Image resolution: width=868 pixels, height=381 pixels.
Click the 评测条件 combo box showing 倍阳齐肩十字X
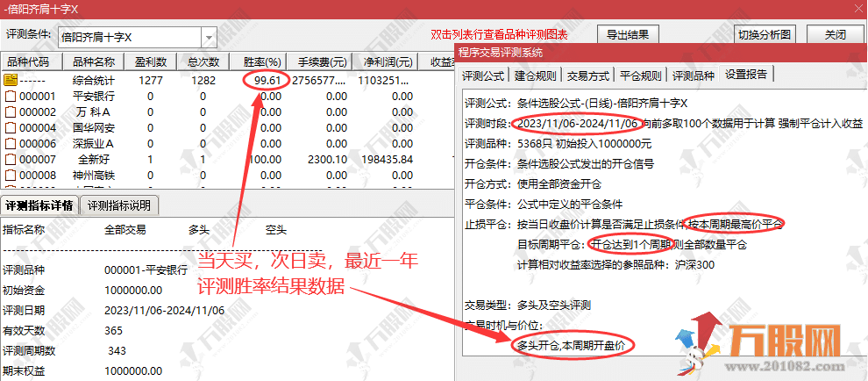click(138, 38)
